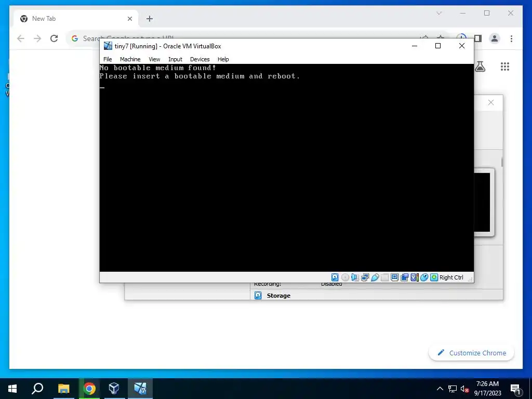Open Chrome's three-dot menu

click(x=511, y=38)
